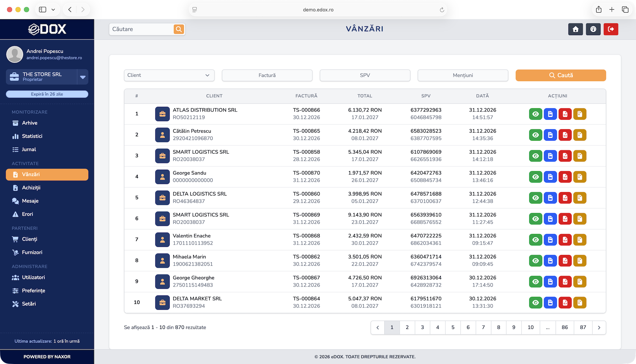
Task: Click red PDF icon for George Sandu row
Action: pos(565,177)
